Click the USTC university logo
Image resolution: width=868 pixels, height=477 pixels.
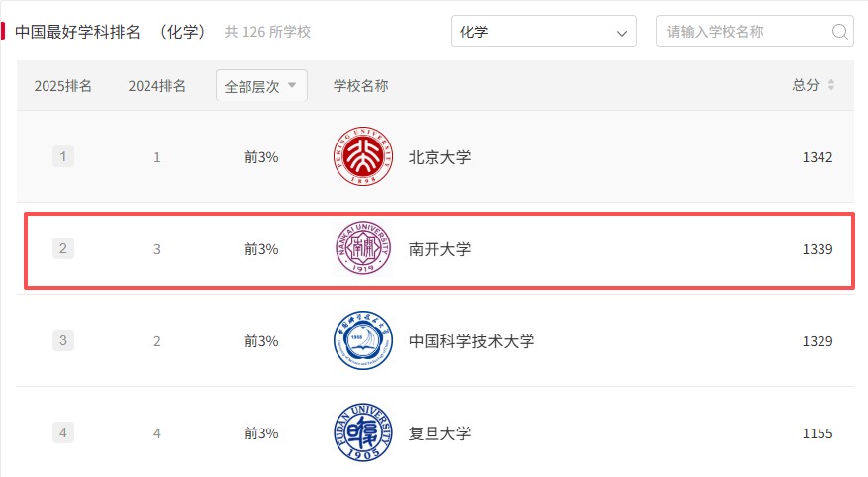click(x=363, y=341)
